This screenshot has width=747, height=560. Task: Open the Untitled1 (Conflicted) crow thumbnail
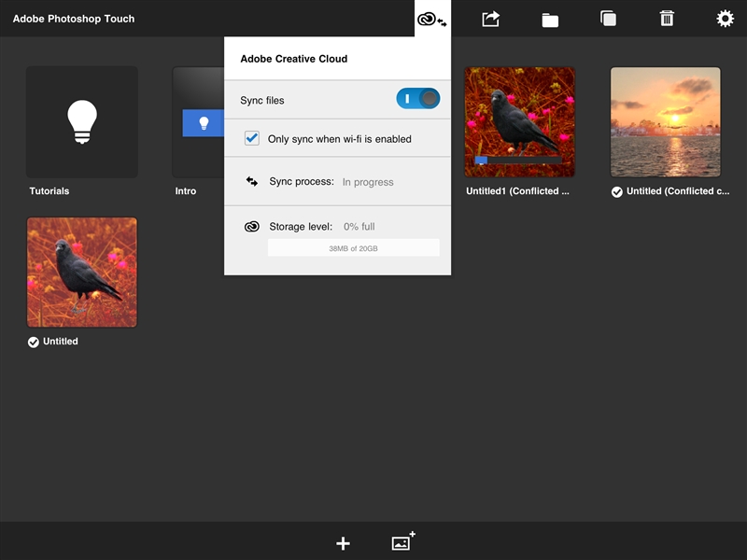(520, 122)
